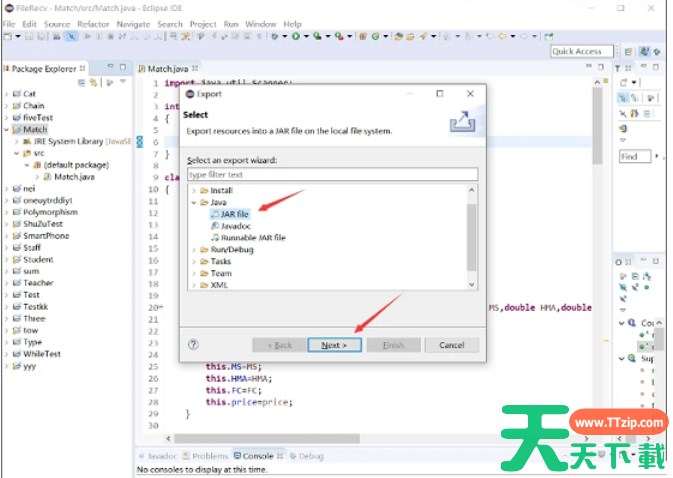Collapse the Java folder in wizard tree
This screenshot has height=478, width=673.
193,202
